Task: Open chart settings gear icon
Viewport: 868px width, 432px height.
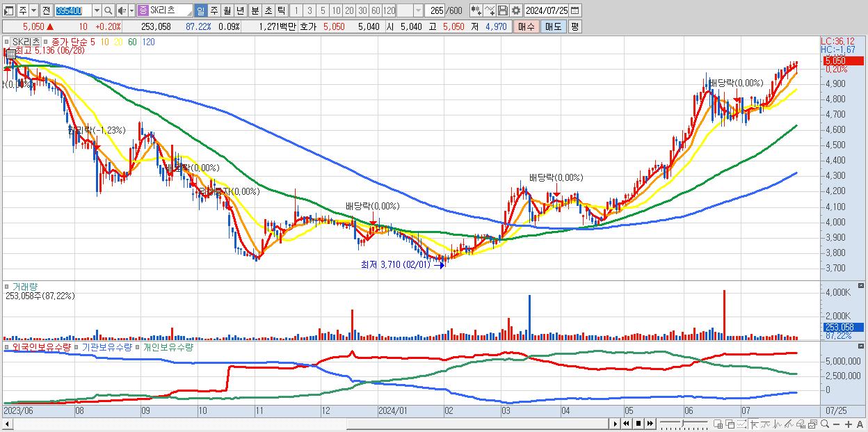Action: click(515, 11)
